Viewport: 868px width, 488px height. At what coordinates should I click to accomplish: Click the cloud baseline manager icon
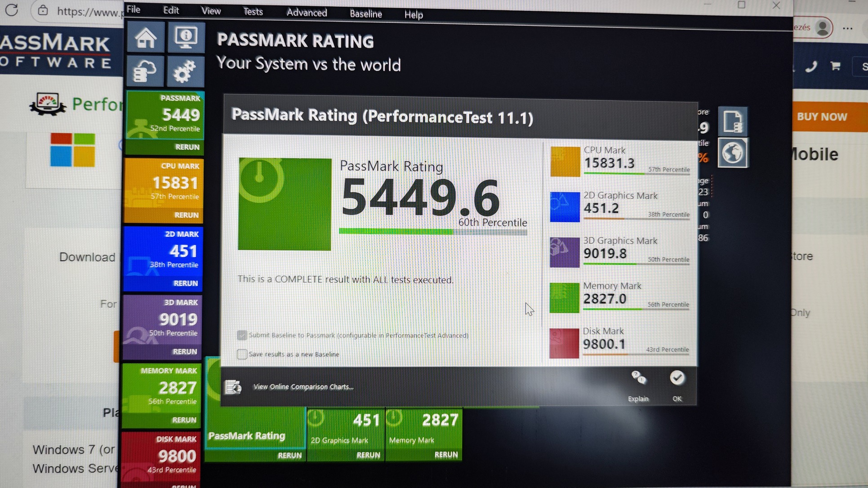tap(145, 71)
